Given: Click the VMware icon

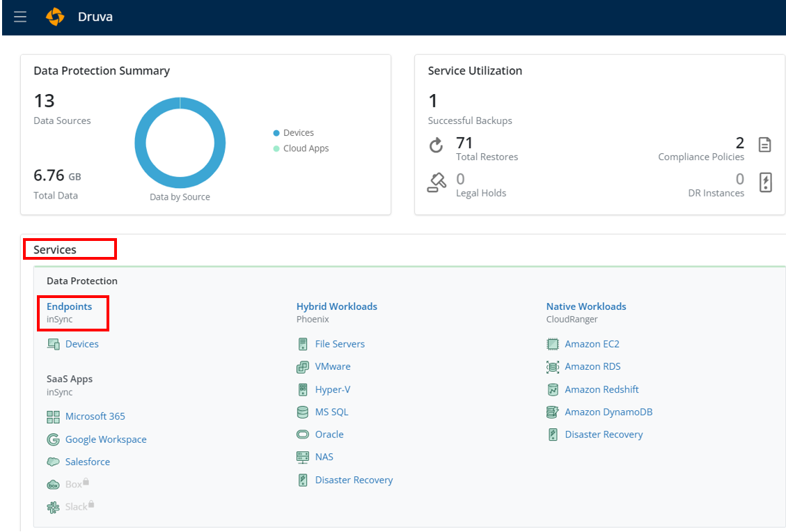Looking at the screenshot, I should click(302, 367).
